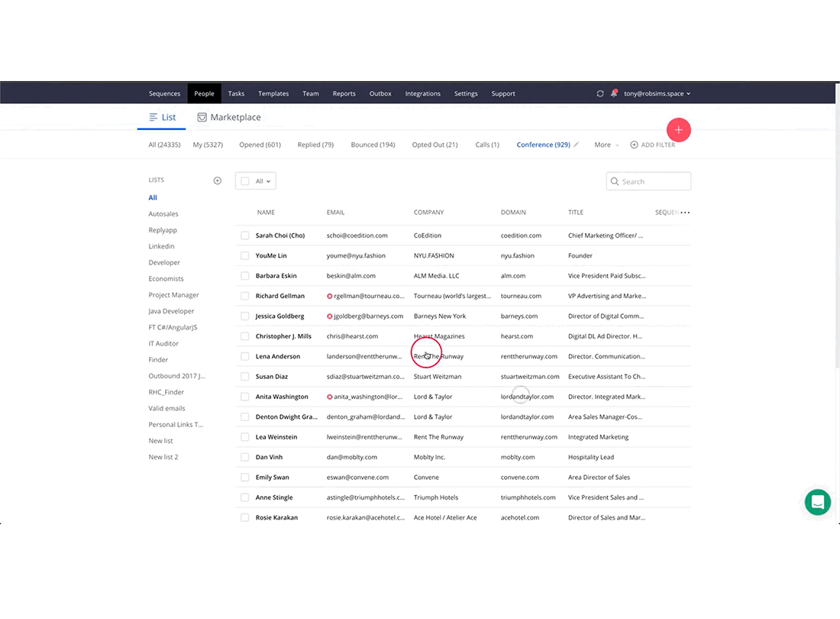Check the box for Sarah Choi (Cho)
Viewport: 840px width, 619px height.
click(x=245, y=235)
